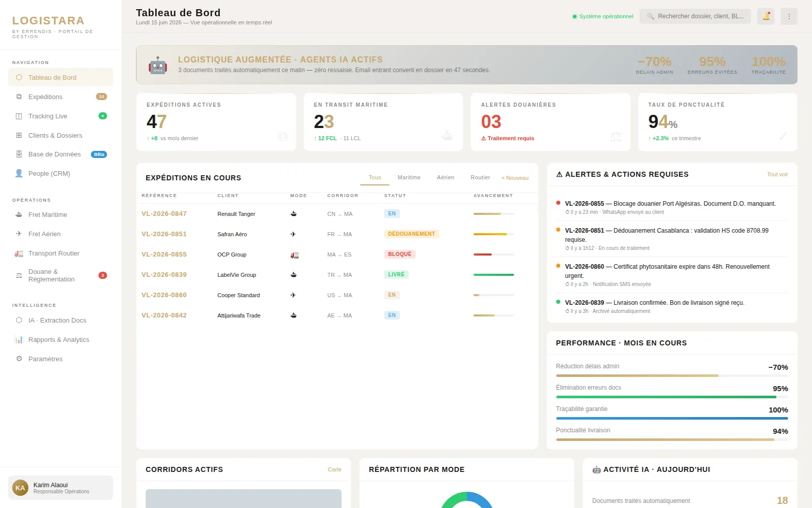Open alert VL-2026-0855 Blocage douanier Port Algésiras
Viewport: 812px width, 508px height.
point(672,208)
